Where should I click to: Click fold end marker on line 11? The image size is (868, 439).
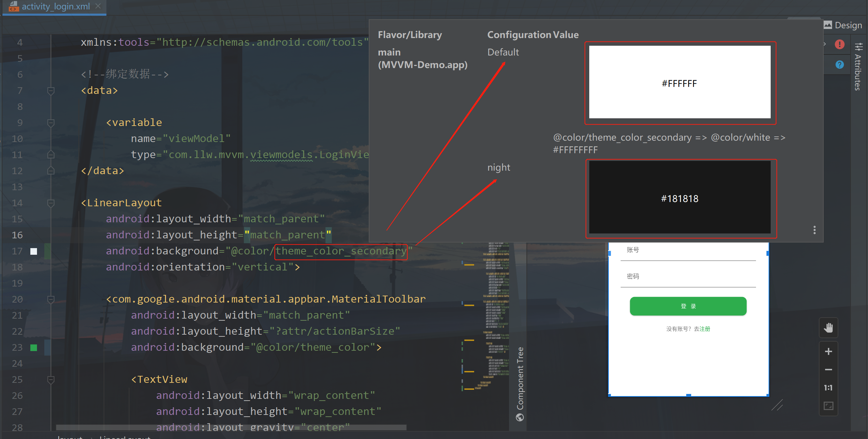click(51, 155)
